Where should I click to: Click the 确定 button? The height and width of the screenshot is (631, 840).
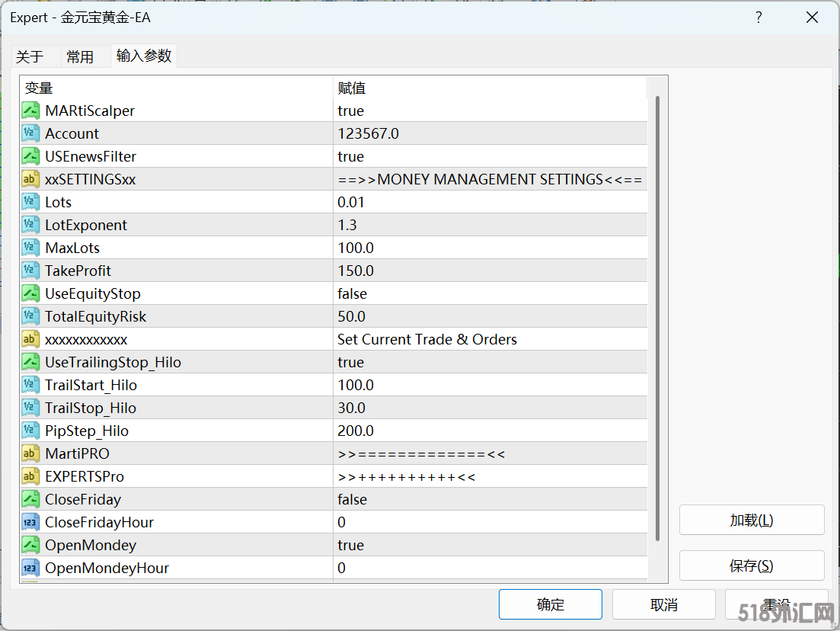pyautogui.click(x=550, y=604)
